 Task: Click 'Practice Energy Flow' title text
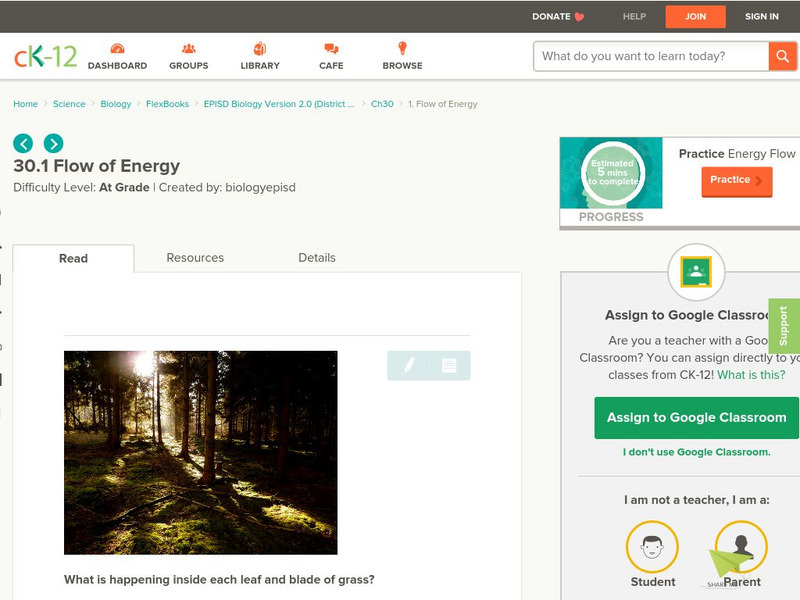click(737, 154)
